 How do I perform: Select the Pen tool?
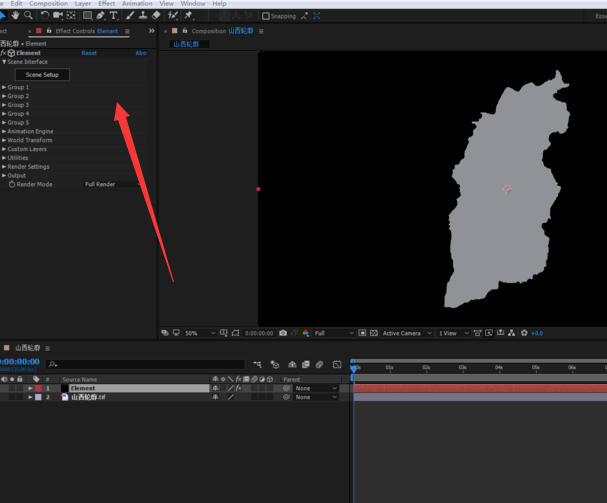click(101, 15)
